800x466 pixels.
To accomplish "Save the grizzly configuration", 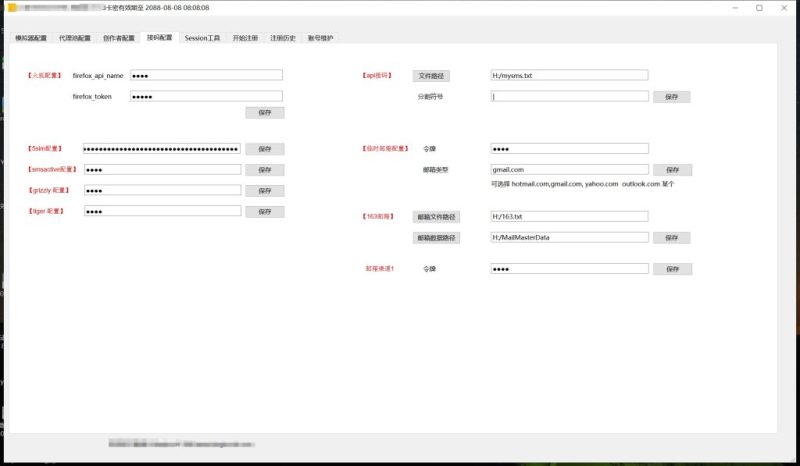I will (x=264, y=191).
